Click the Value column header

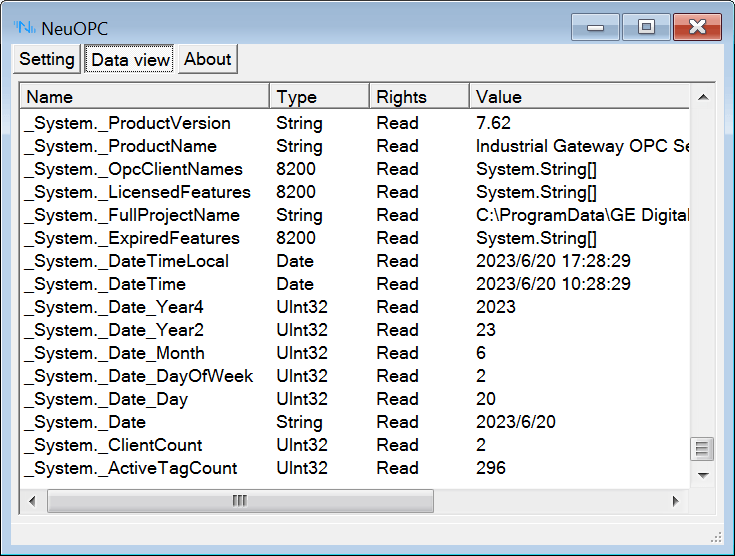[578, 97]
